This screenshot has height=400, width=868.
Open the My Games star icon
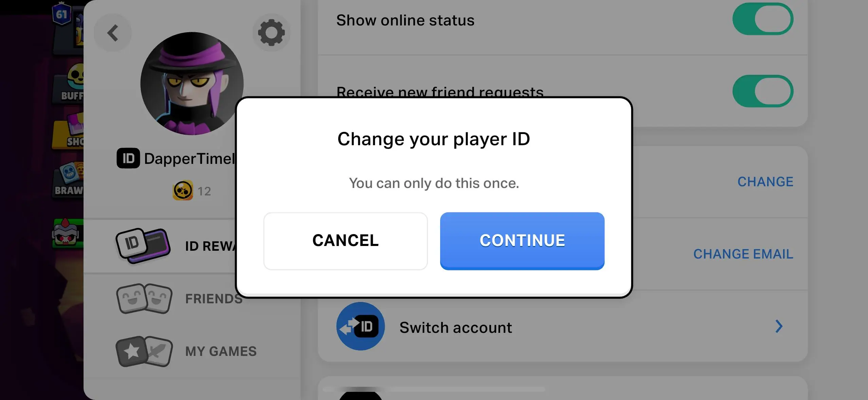pyautogui.click(x=144, y=351)
